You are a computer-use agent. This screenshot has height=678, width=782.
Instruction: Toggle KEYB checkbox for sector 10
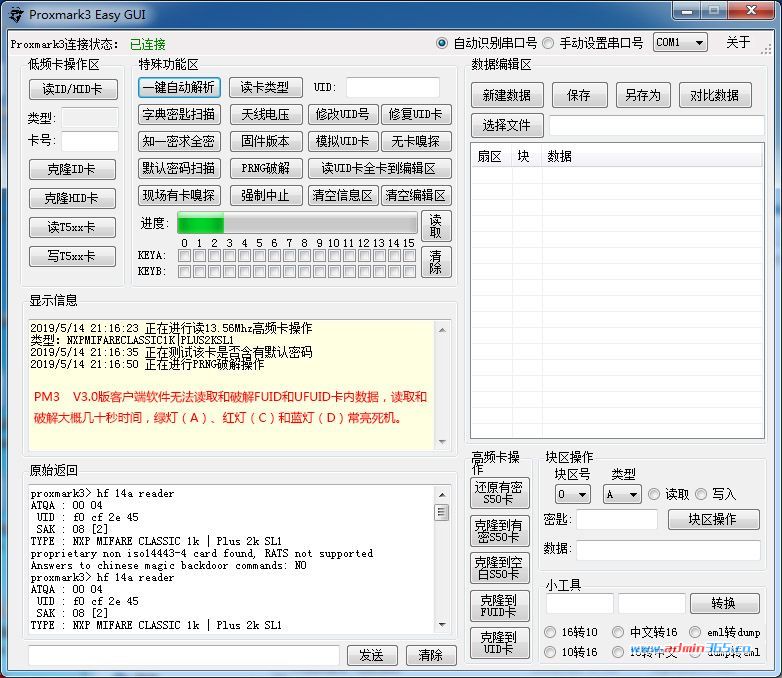tap(335, 271)
